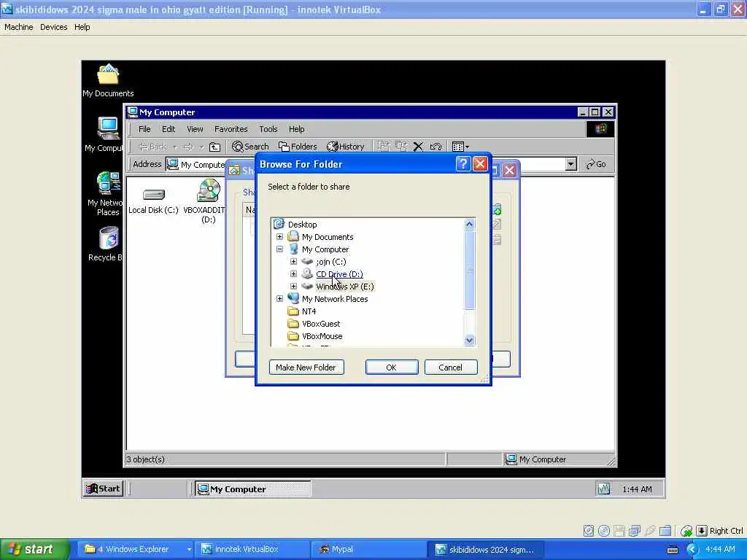Open the VirtualBox Machine menu
747x560 pixels.
point(18,27)
